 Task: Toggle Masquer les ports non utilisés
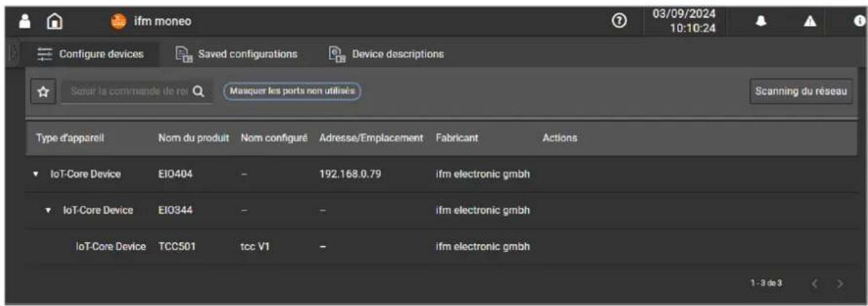(292, 91)
